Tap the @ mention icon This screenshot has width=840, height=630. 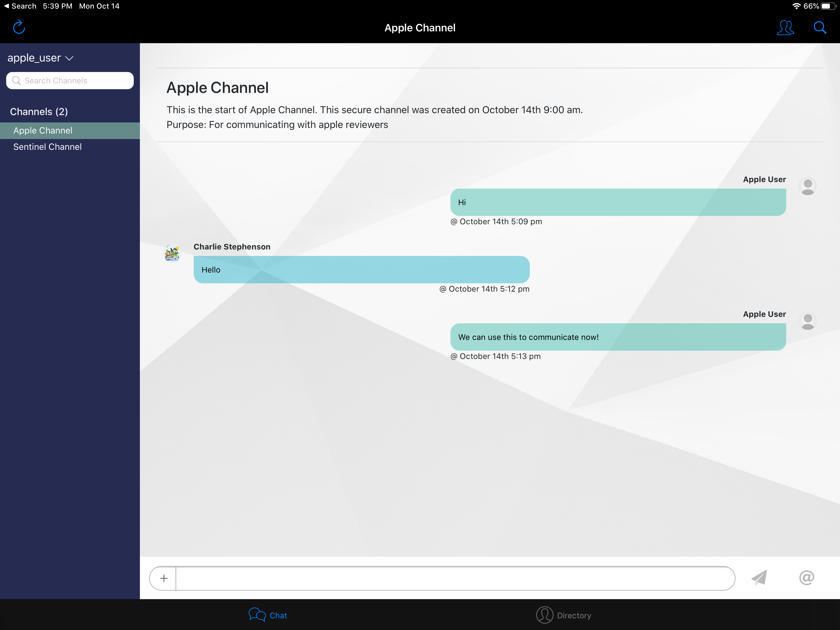click(806, 578)
